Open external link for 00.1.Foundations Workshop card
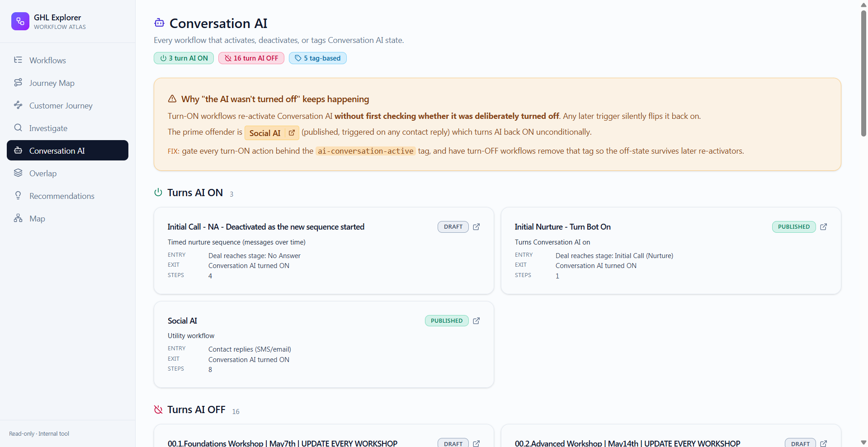Viewport: 868px width, 447px height. pyautogui.click(x=476, y=443)
